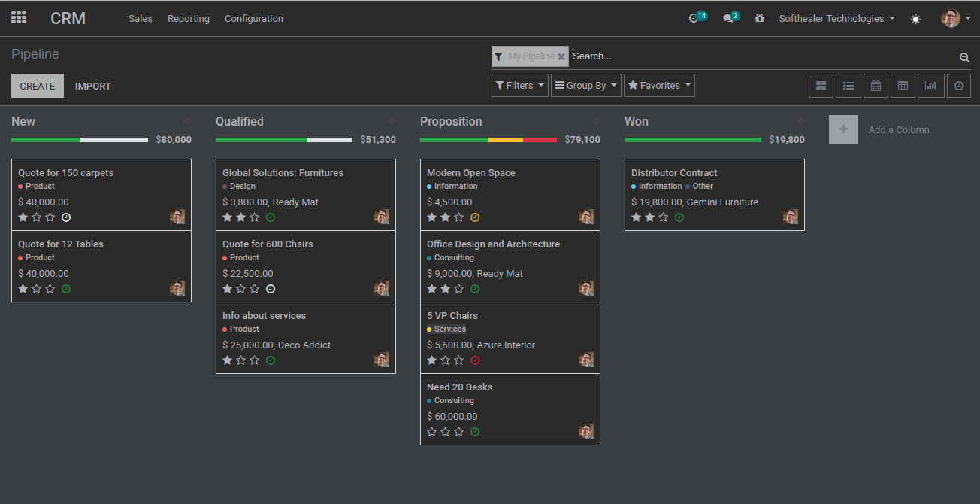The width and height of the screenshot is (980, 504).
Task: Remove the My Pipeline filter tag
Action: tap(561, 56)
